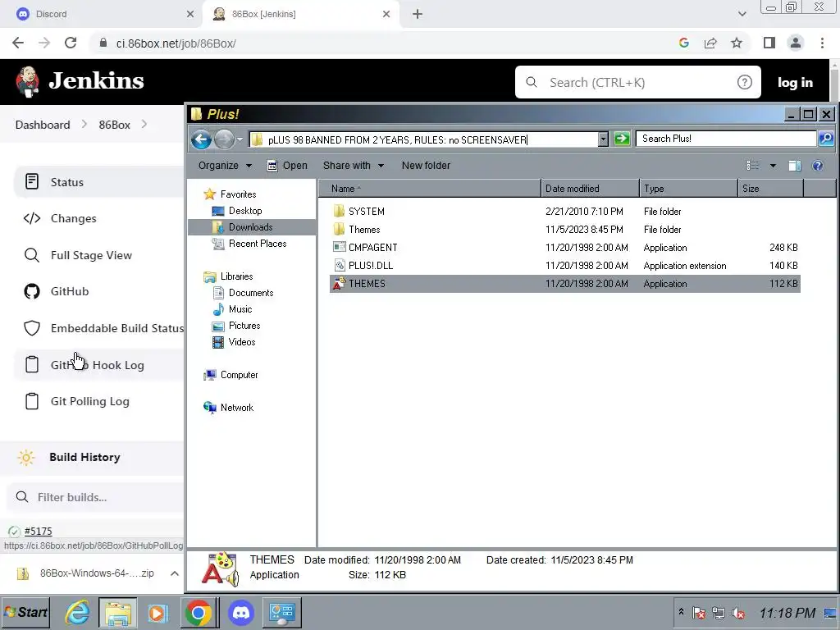Image resolution: width=840 pixels, height=630 pixels.
Task: Select Downloads in navigation pane
Action: click(x=251, y=227)
